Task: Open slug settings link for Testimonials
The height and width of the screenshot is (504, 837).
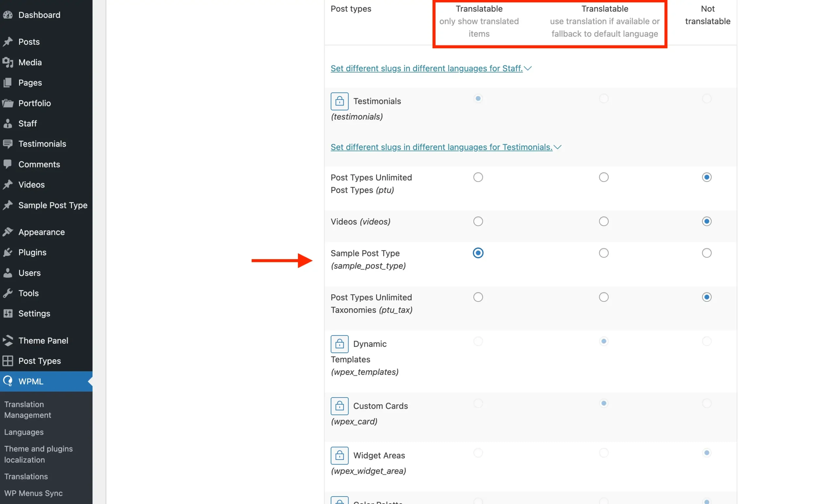Action: coord(441,147)
